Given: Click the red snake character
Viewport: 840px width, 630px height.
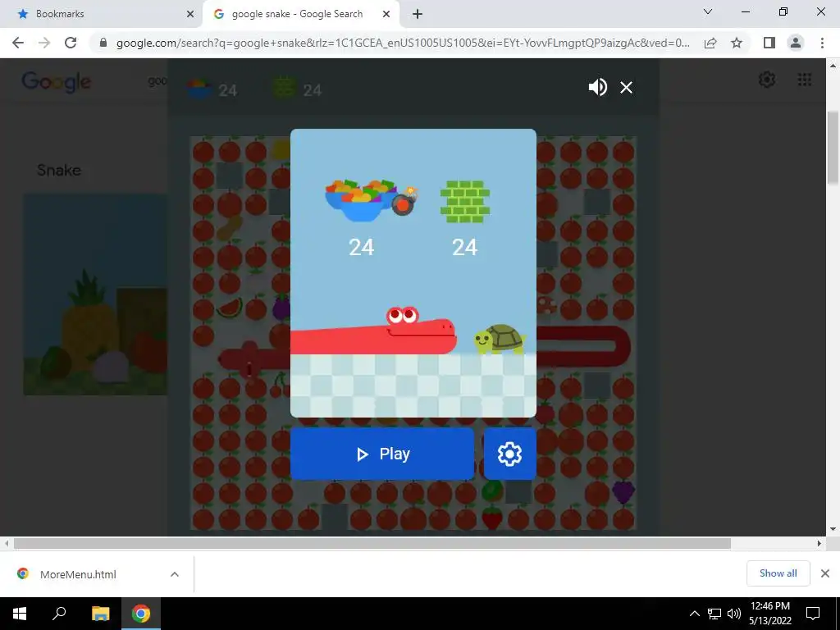Looking at the screenshot, I should (x=373, y=331).
